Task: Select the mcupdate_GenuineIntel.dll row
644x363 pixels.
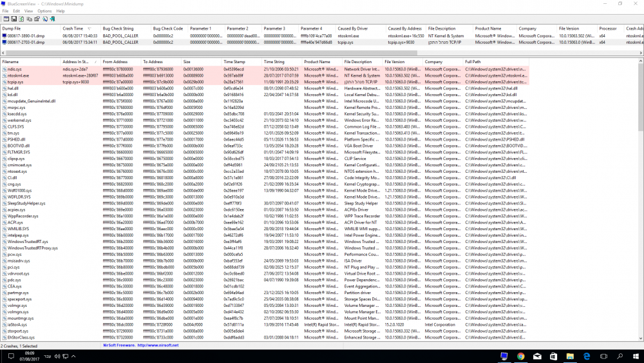Action: click(x=265, y=101)
